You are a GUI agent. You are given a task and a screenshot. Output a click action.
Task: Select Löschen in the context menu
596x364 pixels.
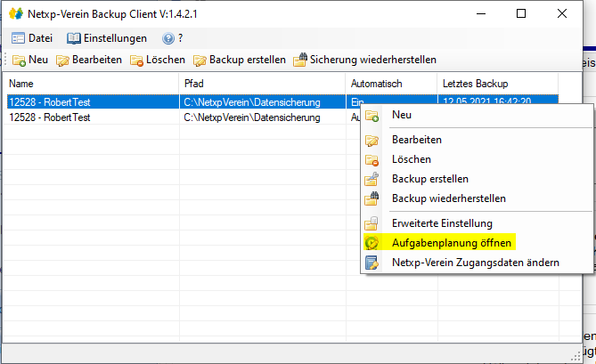(477, 159)
